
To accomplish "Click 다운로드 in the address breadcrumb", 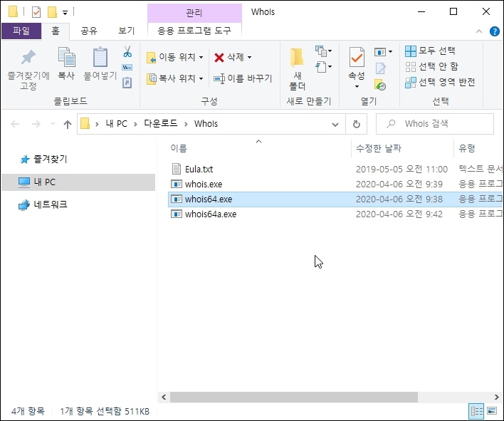I will [161, 124].
